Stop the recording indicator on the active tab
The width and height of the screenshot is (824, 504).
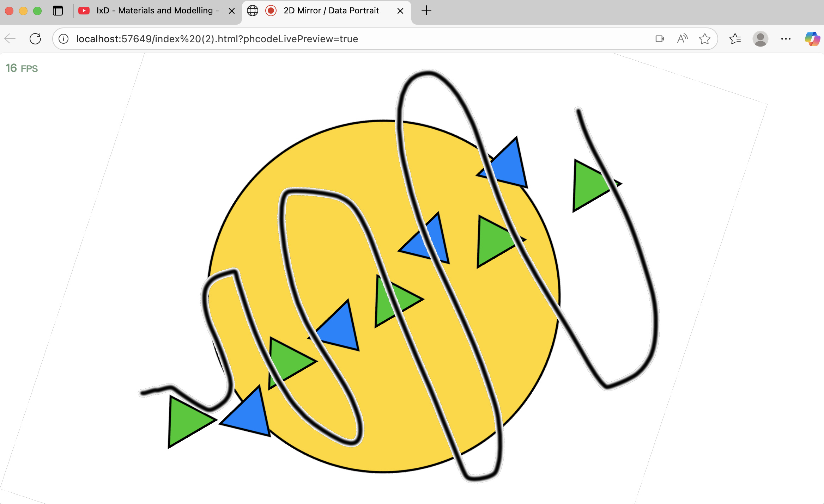pos(271,11)
